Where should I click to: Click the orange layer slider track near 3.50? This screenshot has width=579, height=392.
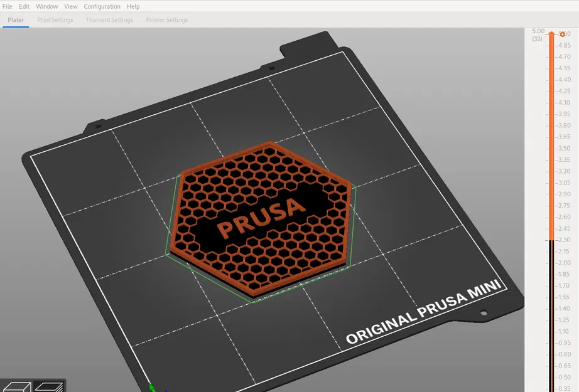[x=551, y=148]
